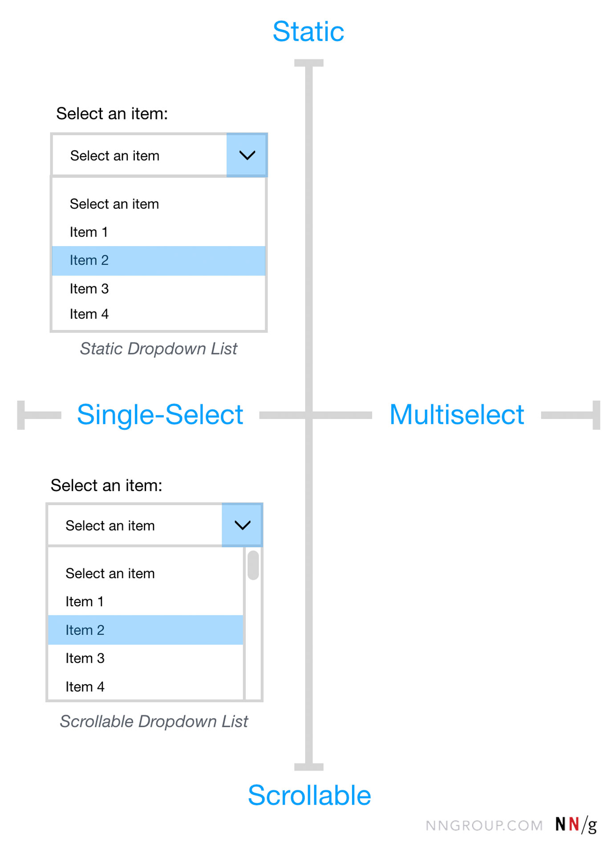The width and height of the screenshot is (616, 855).
Task: Pick Item 3 in the static list
Action: coord(89,289)
